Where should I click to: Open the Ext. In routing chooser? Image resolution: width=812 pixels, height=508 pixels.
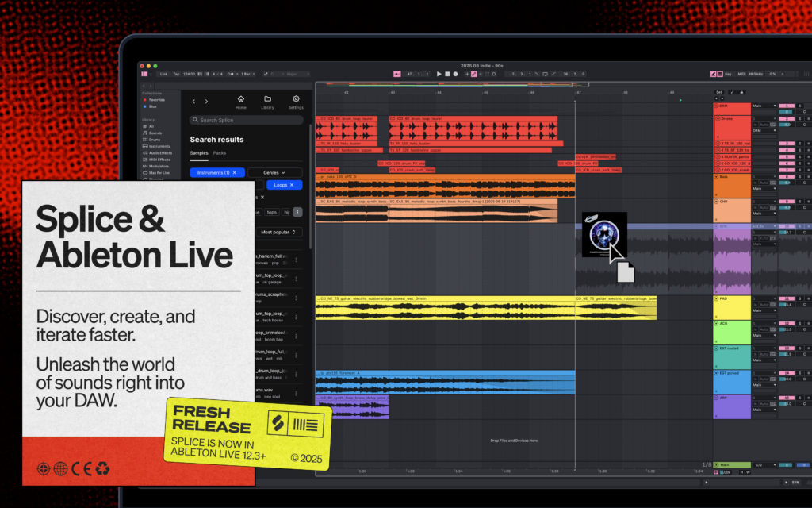[764, 226]
